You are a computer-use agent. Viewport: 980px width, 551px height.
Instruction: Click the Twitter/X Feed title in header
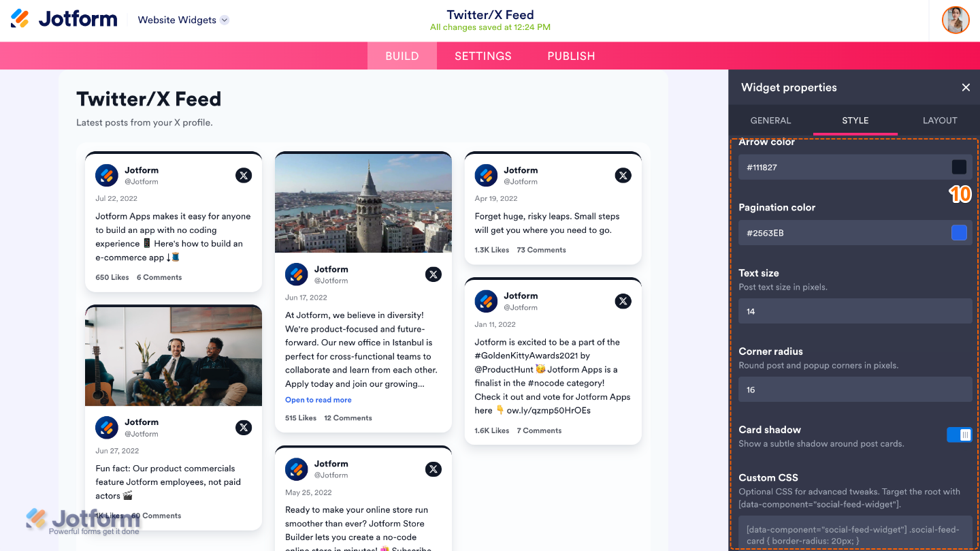(x=490, y=14)
